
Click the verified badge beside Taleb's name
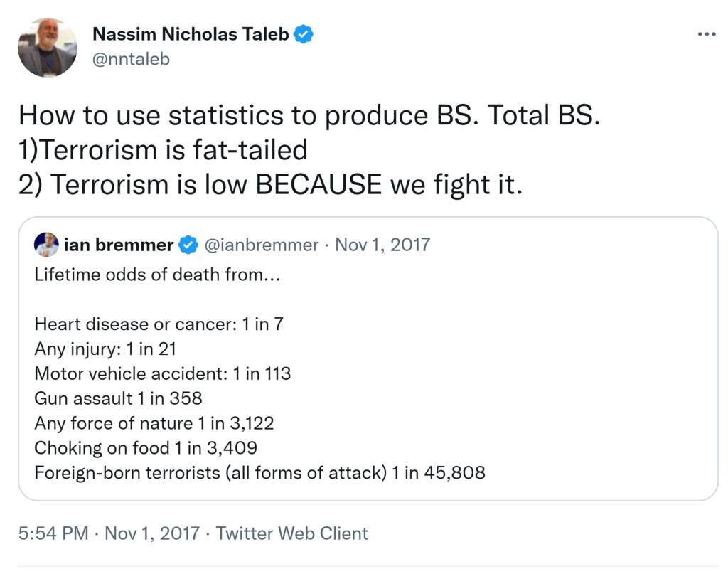[x=304, y=34]
